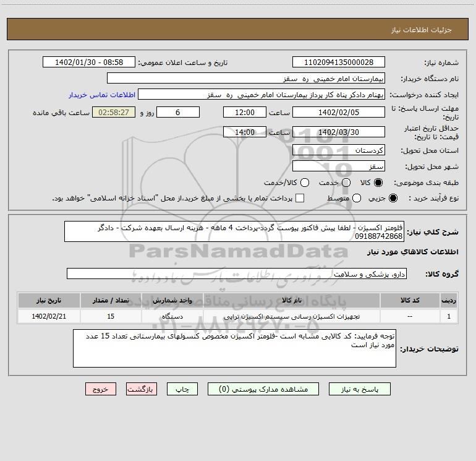Image resolution: width=476 pixels, height=461 pixels.
Task: Click the تاریخ نیاز column header
Action: point(49,300)
